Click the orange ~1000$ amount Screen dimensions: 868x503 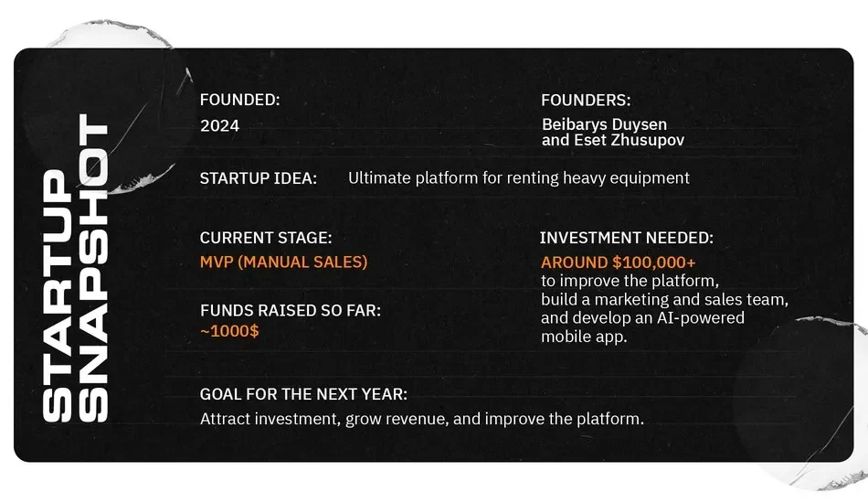229,331
